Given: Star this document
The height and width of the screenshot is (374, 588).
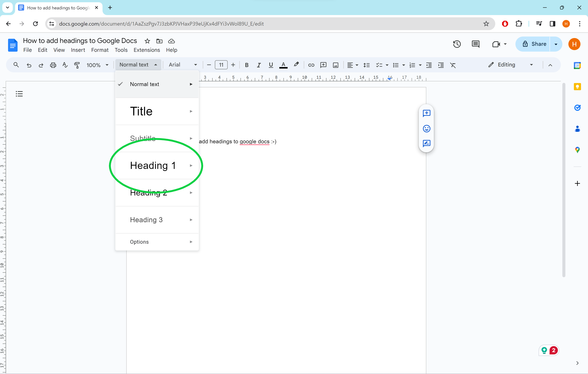Looking at the screenshot, I should point(147,41).
